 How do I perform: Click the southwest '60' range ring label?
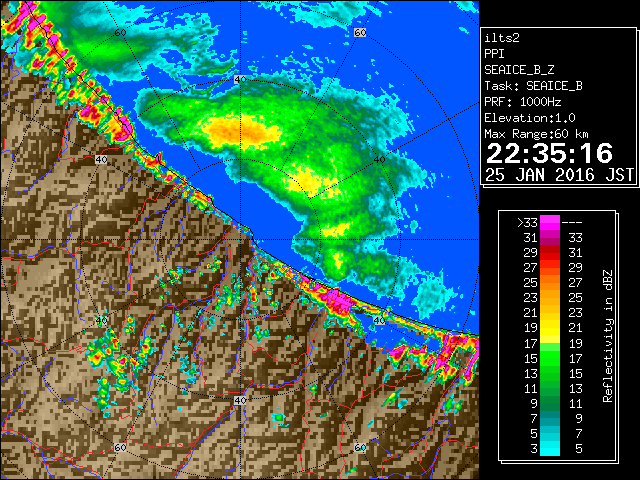pyautogui.click(x=120, y=448)
